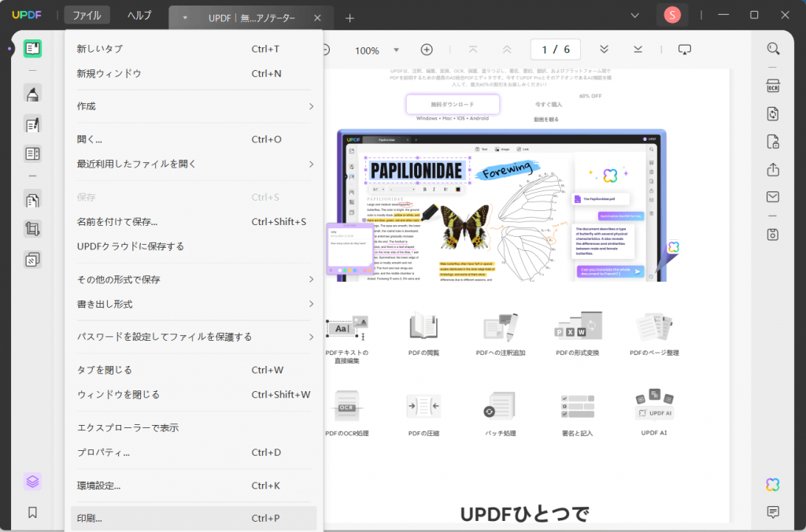The height and width of the screenshot is (532, 806).
Task: Jump to last page arrow
Action: [x=638, y=50]
